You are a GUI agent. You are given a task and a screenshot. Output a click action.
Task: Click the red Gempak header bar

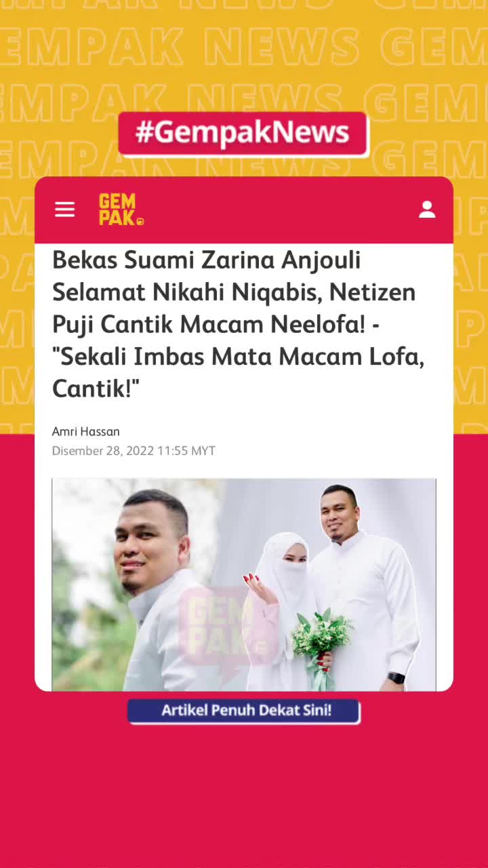[x=244, y=210]
